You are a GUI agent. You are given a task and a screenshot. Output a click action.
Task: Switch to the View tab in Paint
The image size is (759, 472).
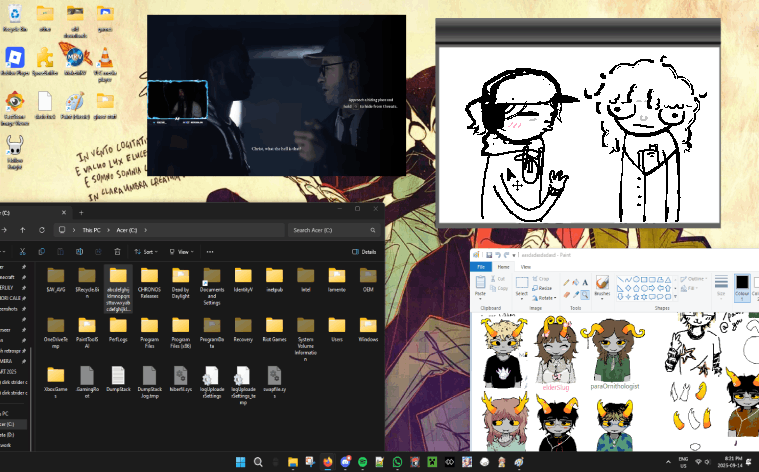point(526,267)
